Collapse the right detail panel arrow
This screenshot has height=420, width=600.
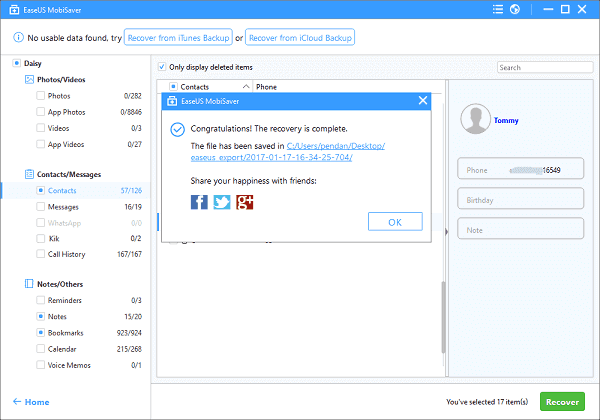pyautogui.click(x=446, y=231)
